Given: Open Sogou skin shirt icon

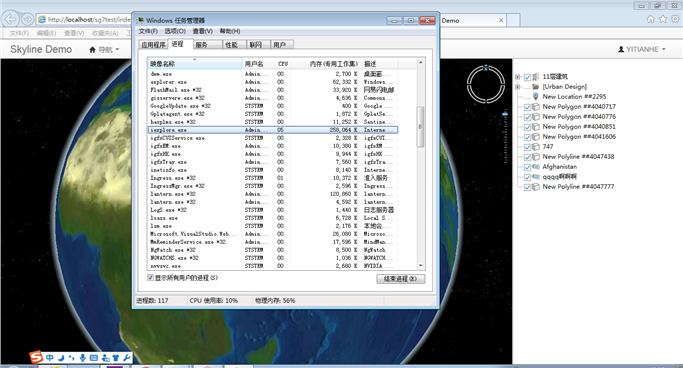Looking at the screenshot, I should pyautogui.click(x=116, y=358).
